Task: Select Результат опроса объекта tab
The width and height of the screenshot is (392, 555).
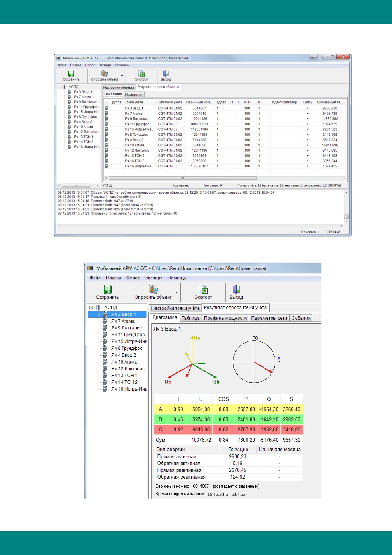Action: [158, 87]
